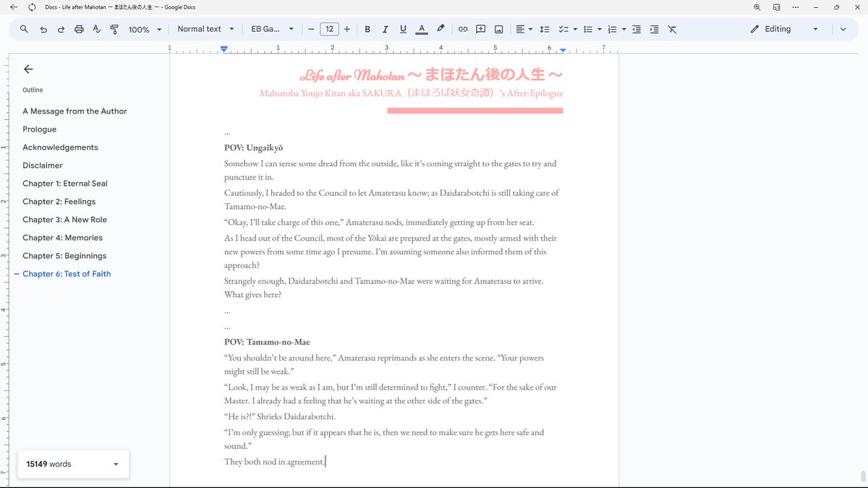868x488 pixels.
Task: Undo the last action
Action: (x=43, y=29)
